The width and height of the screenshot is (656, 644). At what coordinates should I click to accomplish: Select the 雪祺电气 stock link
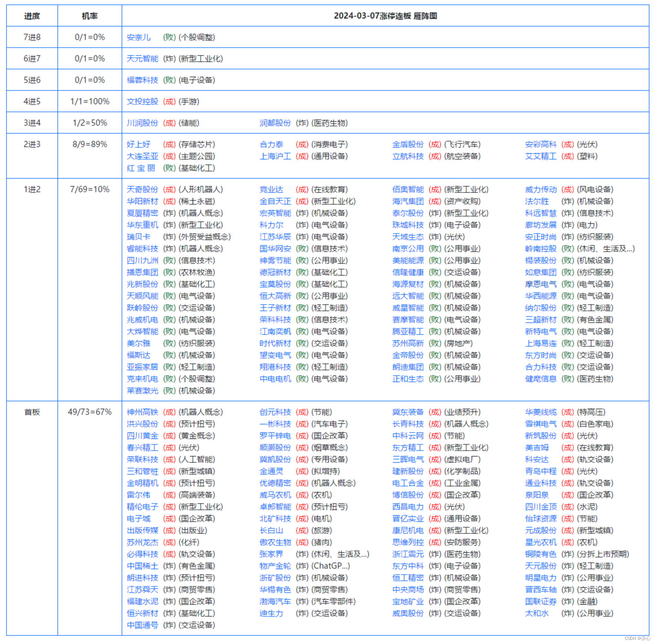pyautogui.click(x=541, y=424)
